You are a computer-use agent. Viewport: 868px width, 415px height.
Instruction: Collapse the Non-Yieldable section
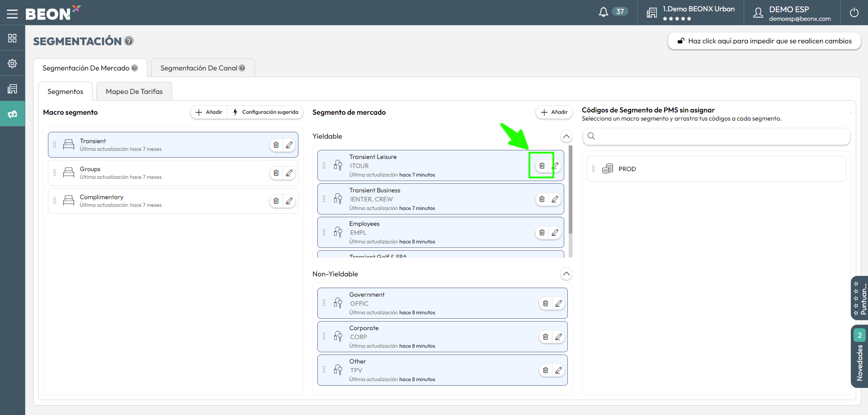(x=566, y=274)
